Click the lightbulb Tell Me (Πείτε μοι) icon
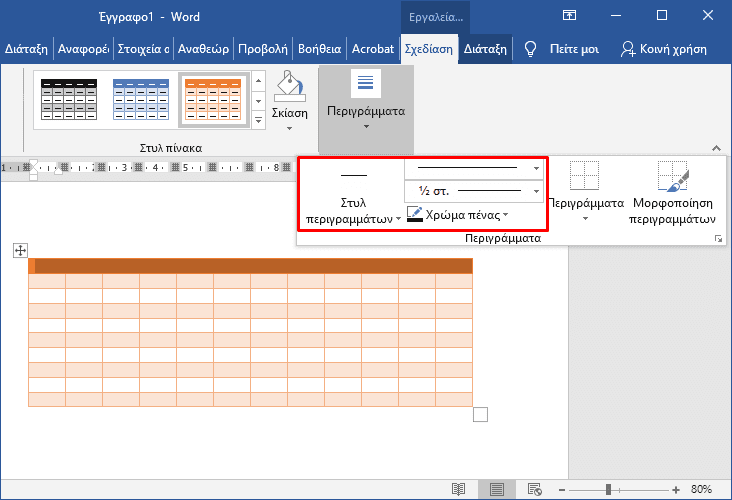Viewport: 732px width, 500px height. point(531,48)
